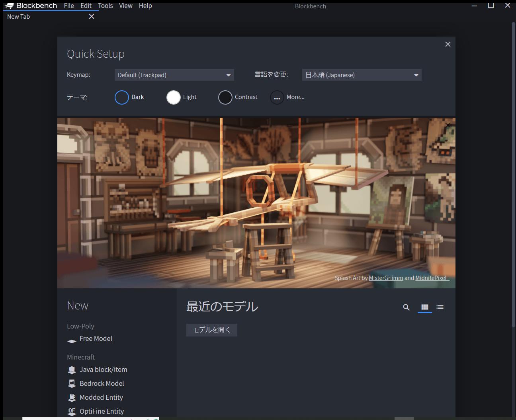The image size is (516, 420).
Task: Click the Quick Setup heading
Action: pos(96,54)
